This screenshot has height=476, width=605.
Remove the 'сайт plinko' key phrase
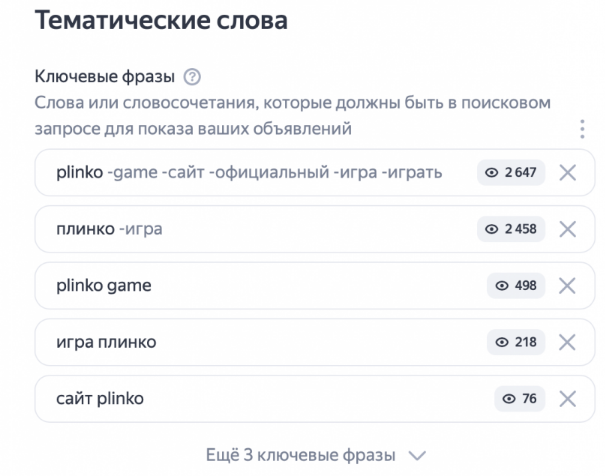pos(568,399)
